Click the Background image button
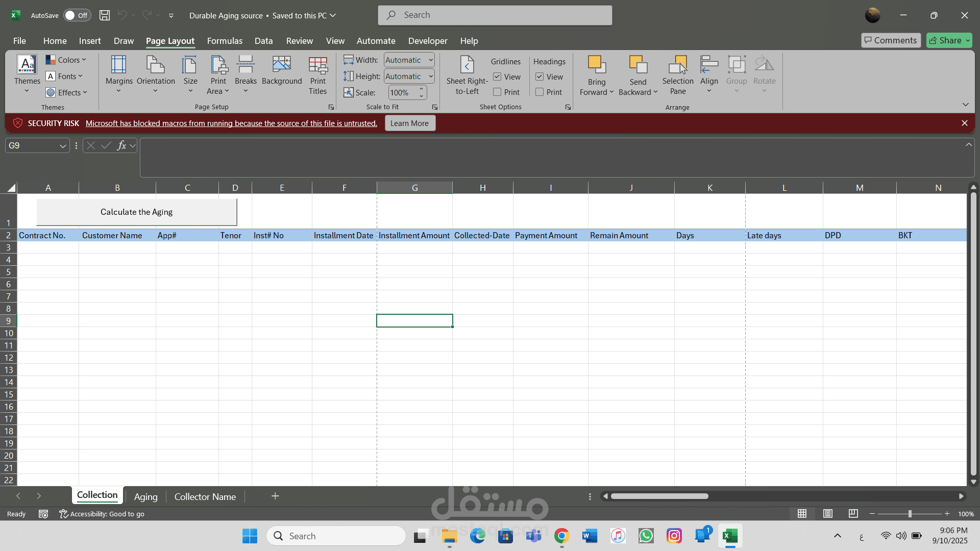980x551 pixels. 282,70
